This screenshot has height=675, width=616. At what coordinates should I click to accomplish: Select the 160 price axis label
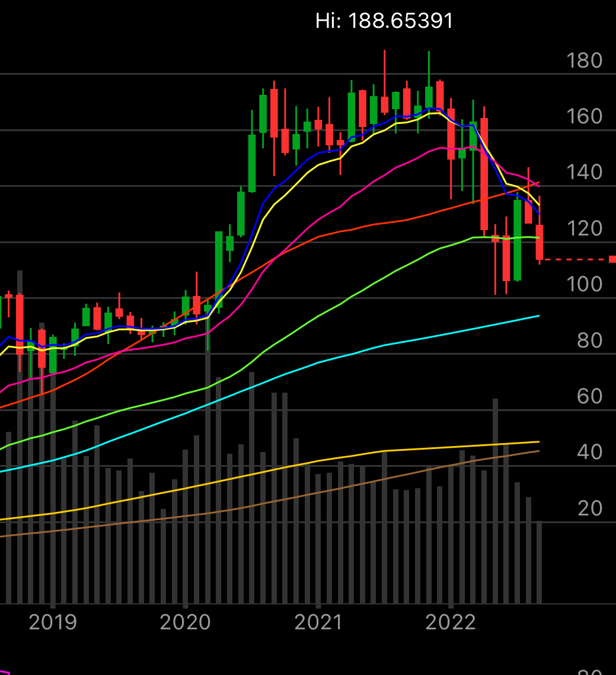(584, 117)
